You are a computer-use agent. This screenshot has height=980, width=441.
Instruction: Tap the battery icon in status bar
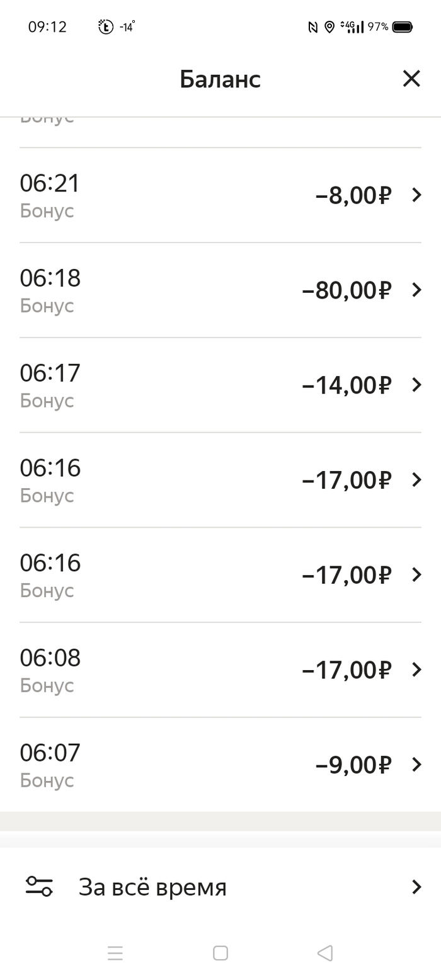[x=403, y=27]
